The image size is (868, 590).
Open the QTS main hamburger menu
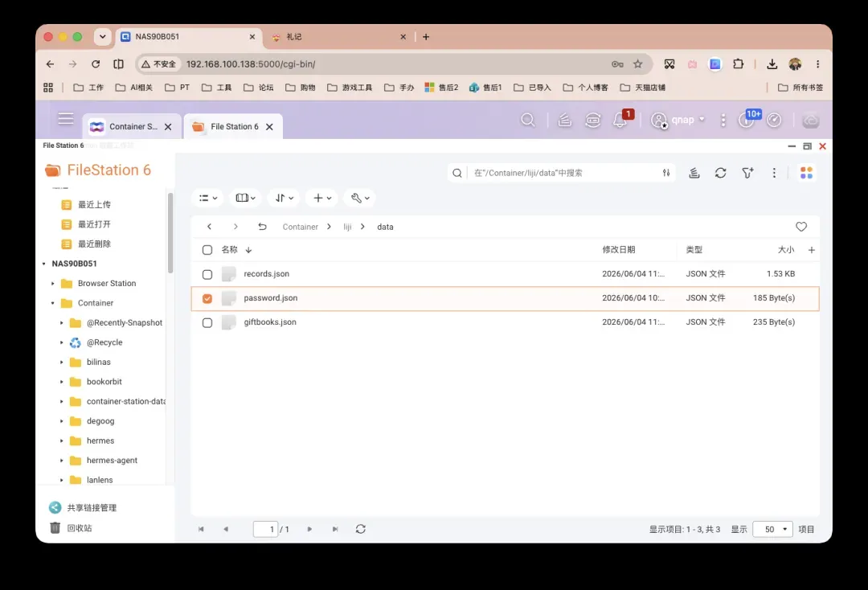tap(66, 118)
